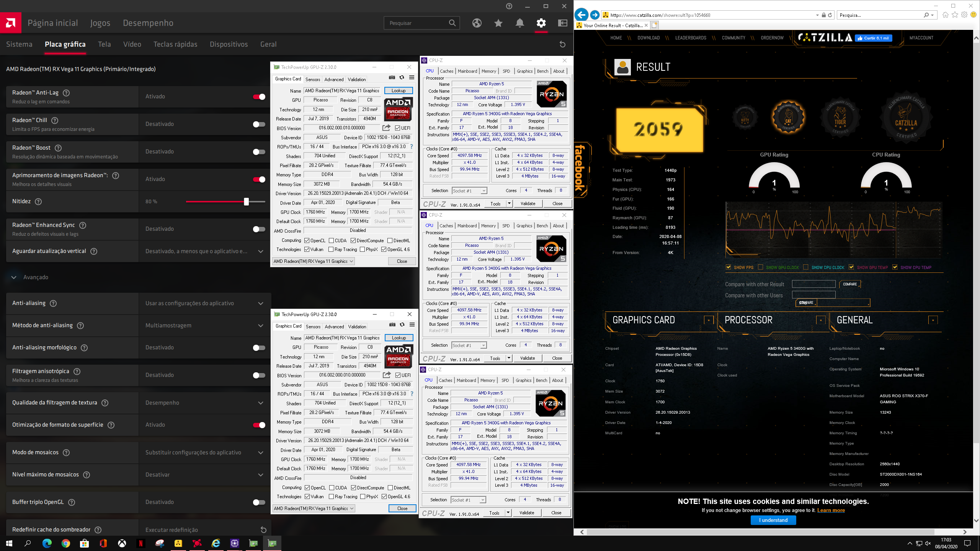The image size is (980, 551).
Task: Open Qualidade da filtragem de textura dropdown
Action: point(205,403)
